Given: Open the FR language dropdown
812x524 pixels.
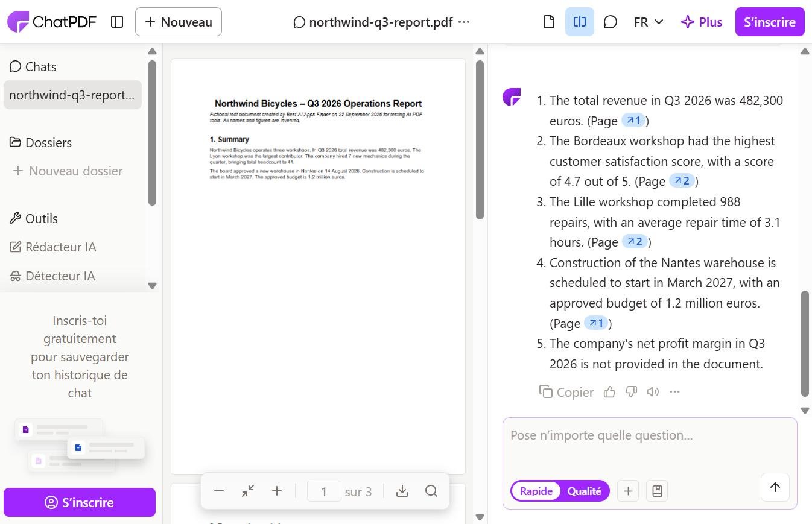Looking at the screenshot, I should (649, 22).
